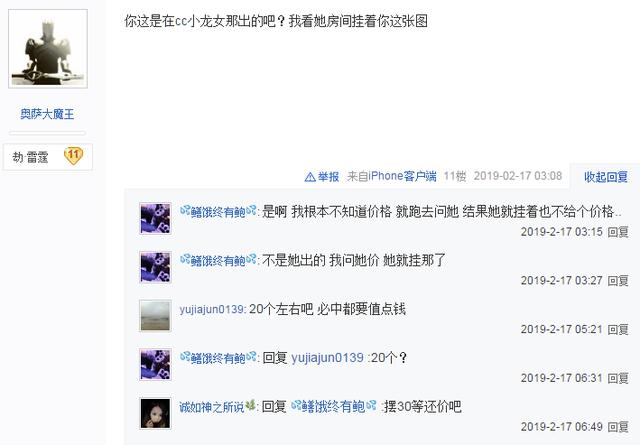Open username link 奥萨大魔王
The height and width of the screenshot is (445, 640).
(x=47, y=114)
